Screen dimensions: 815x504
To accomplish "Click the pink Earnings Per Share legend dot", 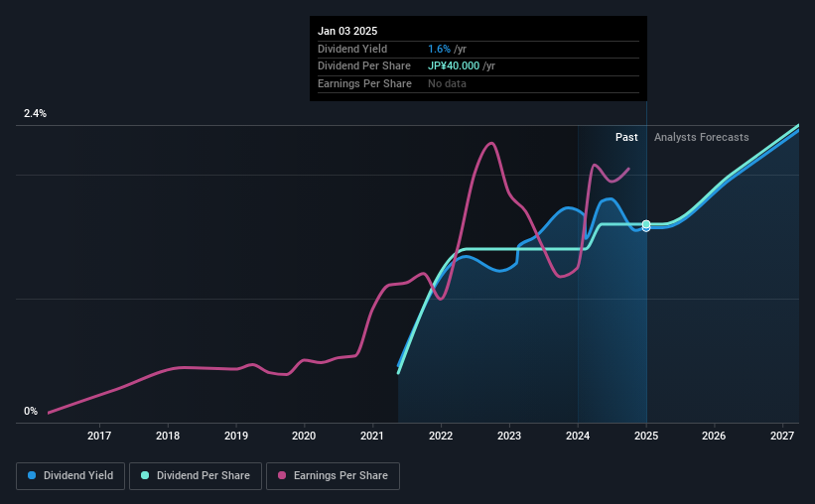I will point(282,476).
